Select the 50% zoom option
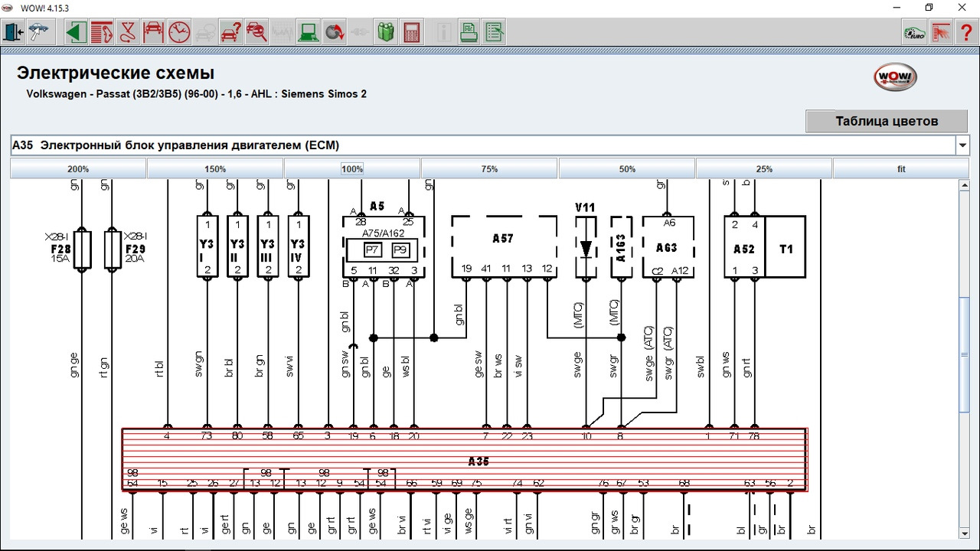980x551 pixels. tap(627, 169)
